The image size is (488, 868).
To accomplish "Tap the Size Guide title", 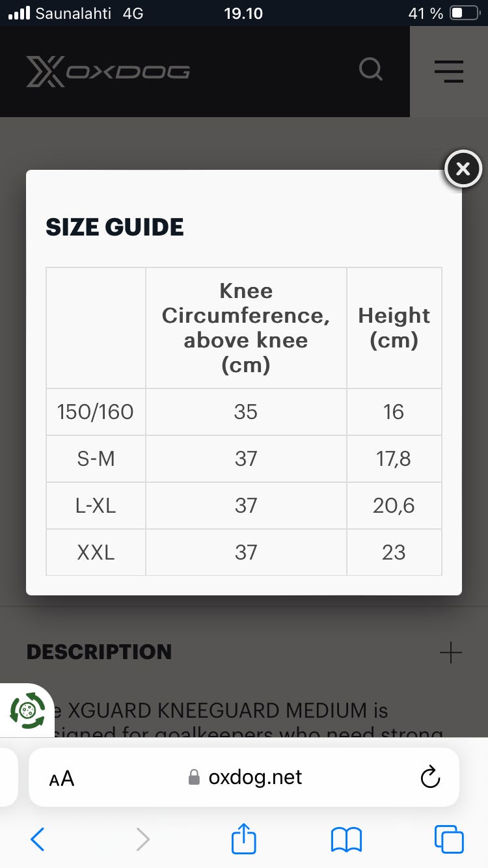I will 115,227.
